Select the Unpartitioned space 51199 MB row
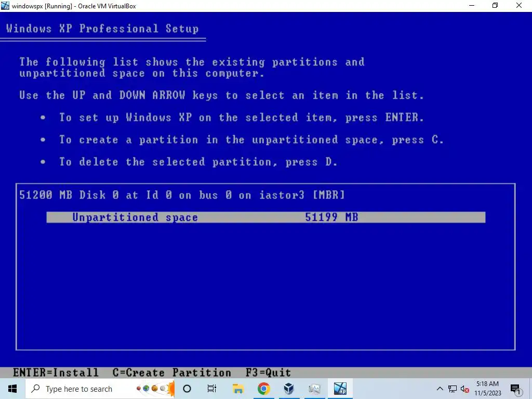The width and height of the screenshot is (532, 399). pyautogui.click(x=265, y=217)
